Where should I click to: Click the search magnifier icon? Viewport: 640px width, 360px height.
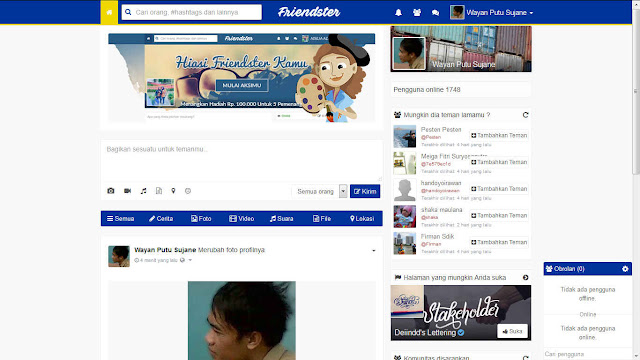pos(128,12)
